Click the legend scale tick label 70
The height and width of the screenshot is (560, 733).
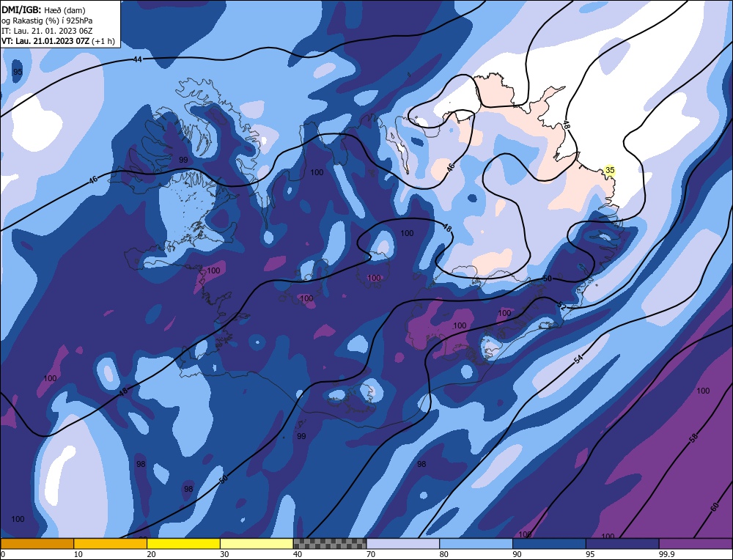(x=371, y=554)
